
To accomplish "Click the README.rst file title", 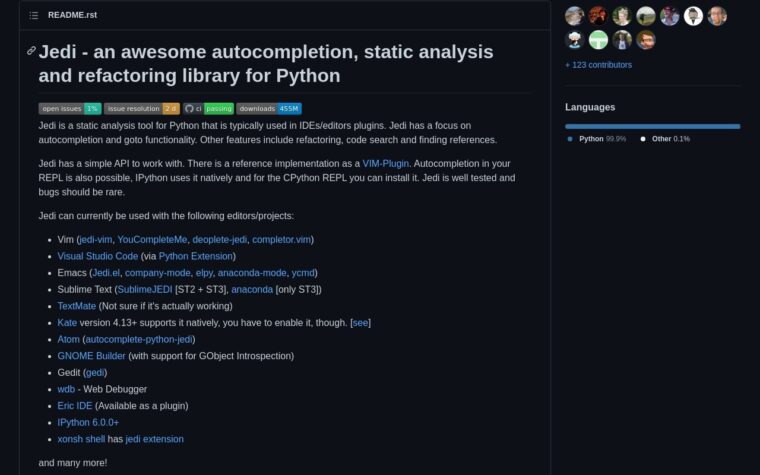I will point(72,15).
